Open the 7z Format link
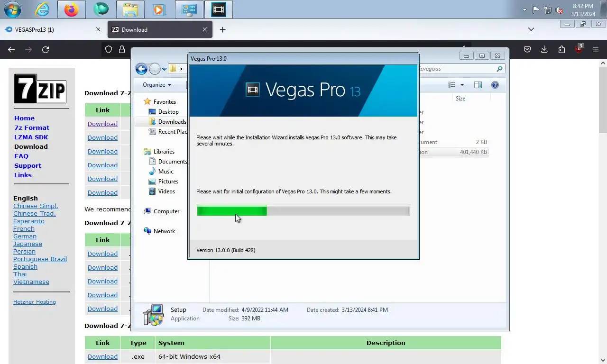 point(32,127)
